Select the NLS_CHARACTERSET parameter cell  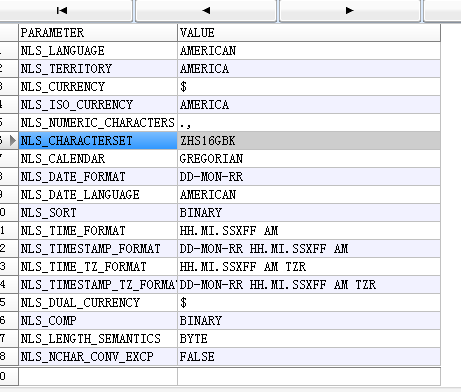(x=98, y=141)
